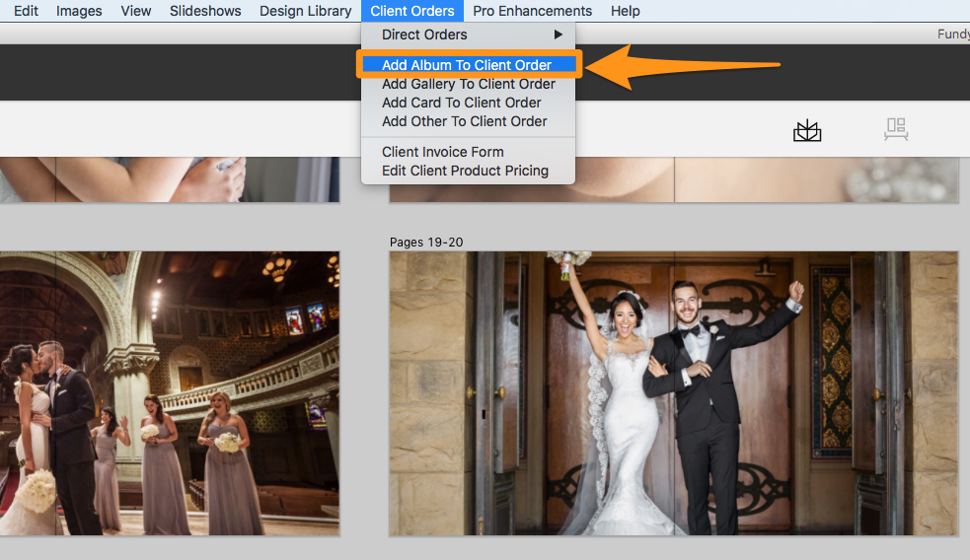Choose Add Gallery To Client Order

tap(468, 84)
